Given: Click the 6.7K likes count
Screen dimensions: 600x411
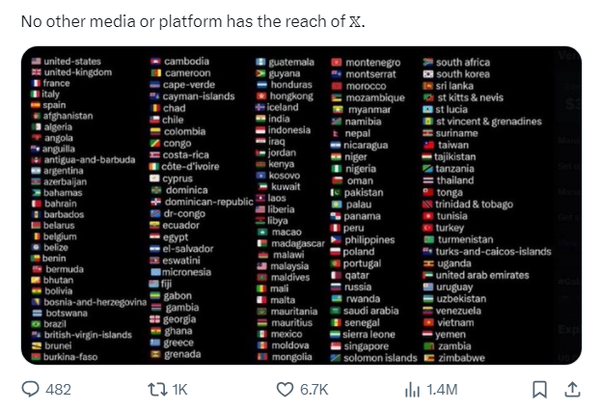Looking at the screenshot, I should pyautogui.click(x=314, y=390).
